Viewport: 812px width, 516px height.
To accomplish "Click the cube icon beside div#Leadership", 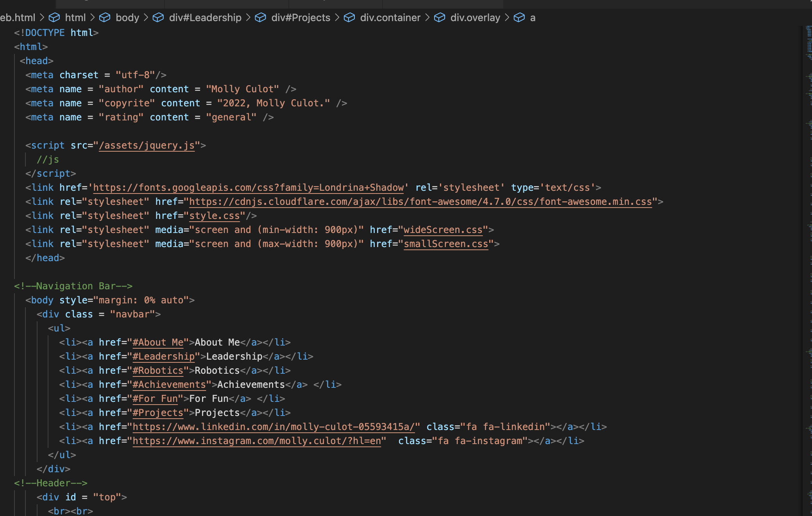I will (158, 18).
